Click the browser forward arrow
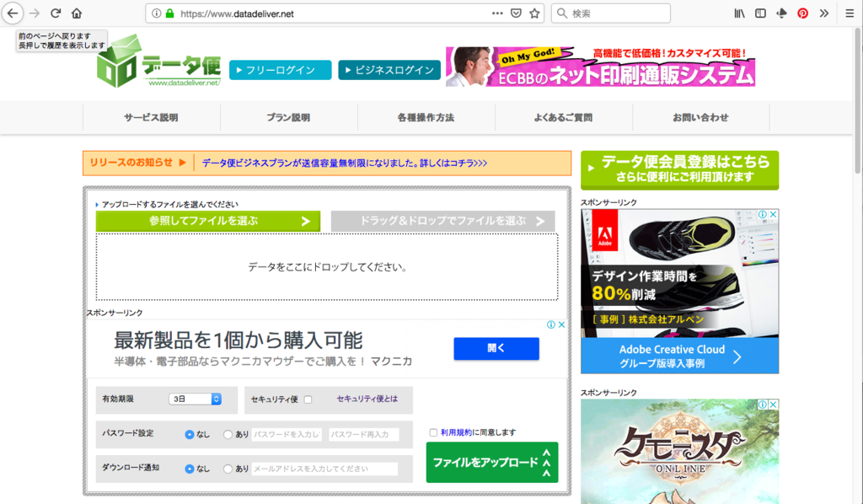Screen dimensions: 863x504 click(x=34, y=13)
